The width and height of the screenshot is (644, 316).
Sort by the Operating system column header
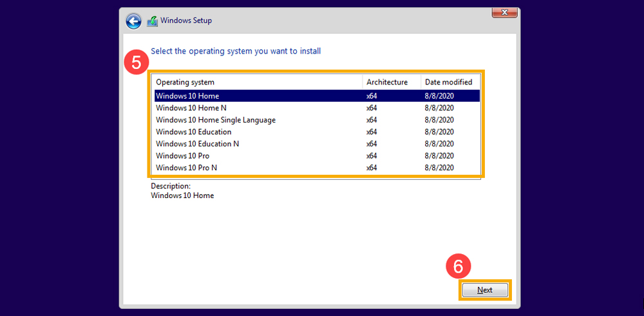point(258,82)
